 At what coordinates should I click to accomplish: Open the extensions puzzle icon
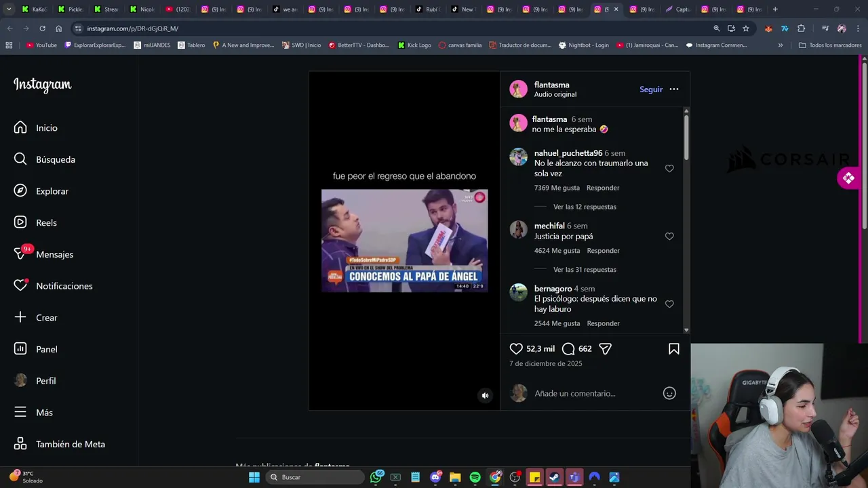pyautogui.click(x=802, y=28)
